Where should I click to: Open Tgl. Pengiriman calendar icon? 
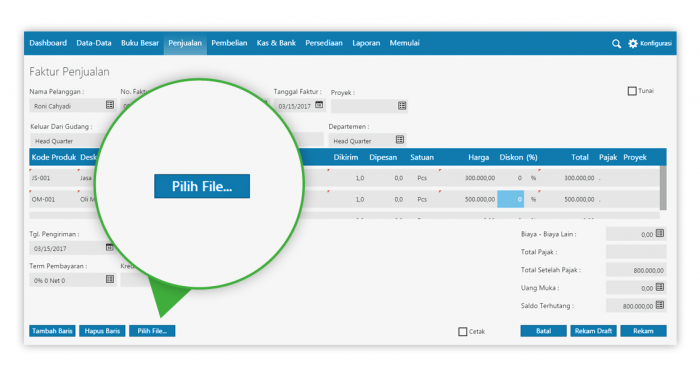click(109, 247)
